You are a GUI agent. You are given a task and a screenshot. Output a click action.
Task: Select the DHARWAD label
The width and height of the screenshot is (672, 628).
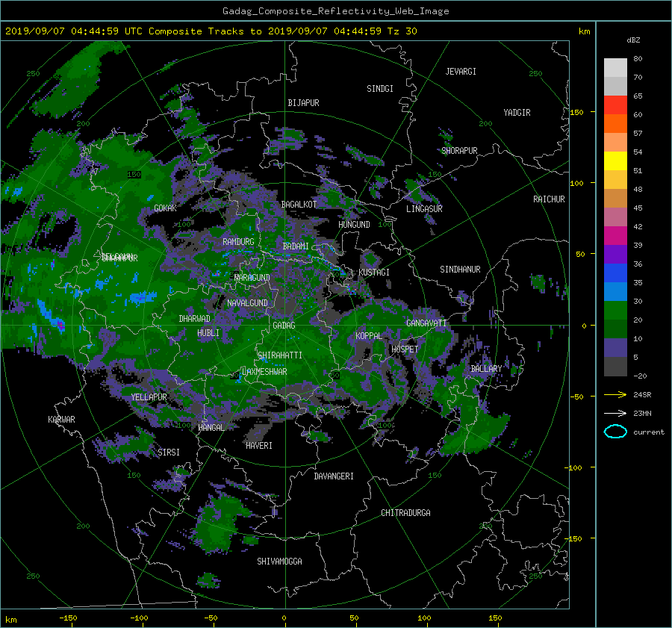(195, 319)
